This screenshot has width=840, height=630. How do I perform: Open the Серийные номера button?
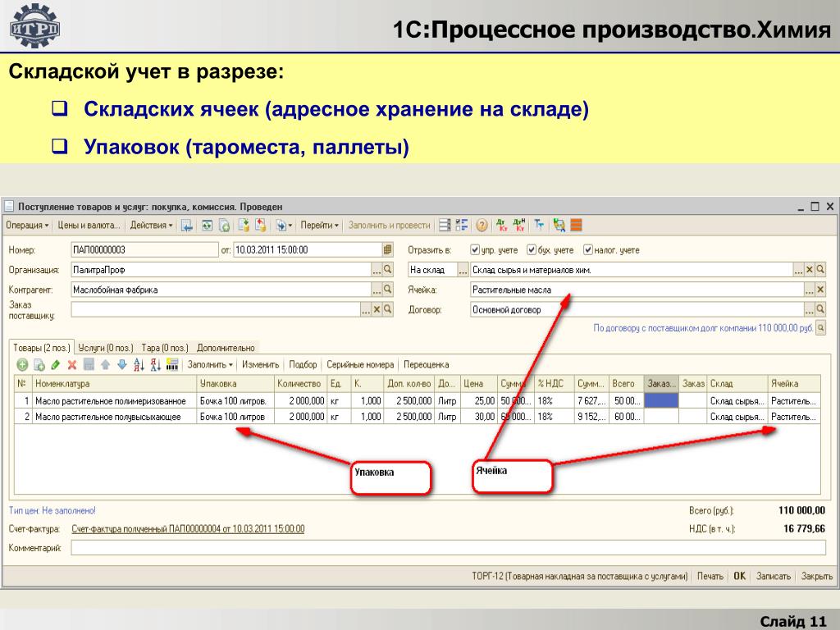coord(360,365)
